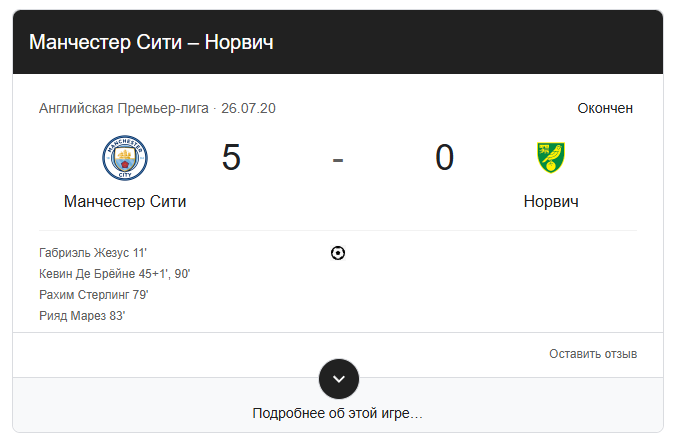The height and width of the screenshot is (442, 681).
Task: Click scorer 'Габриэль Жезус 11''
Action: point(93,253)
